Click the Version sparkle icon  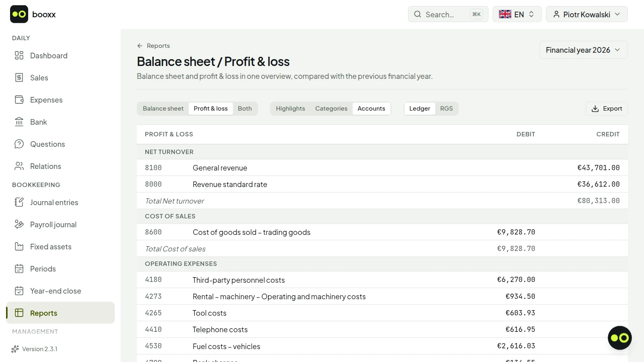[x=15, y=349]
